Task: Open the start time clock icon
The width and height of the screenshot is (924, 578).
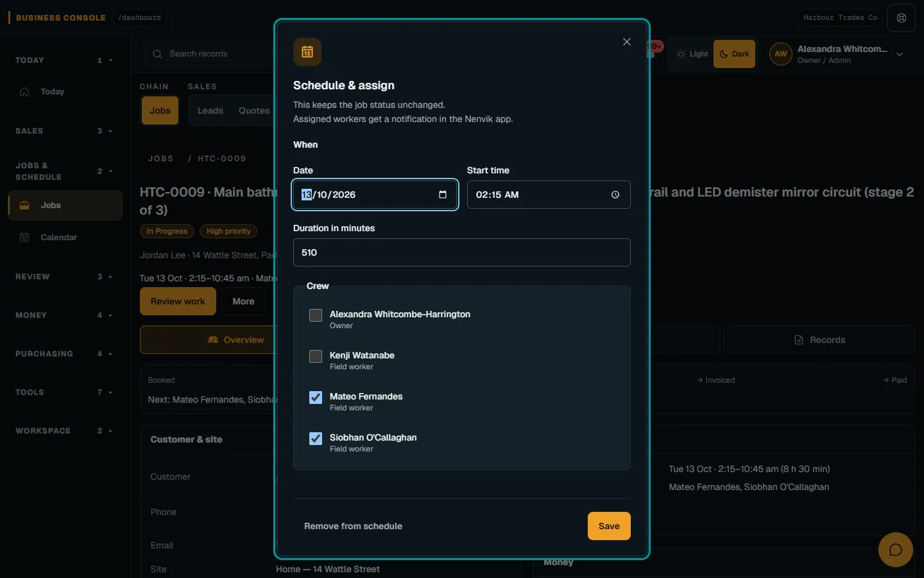Action: (615, 195)
